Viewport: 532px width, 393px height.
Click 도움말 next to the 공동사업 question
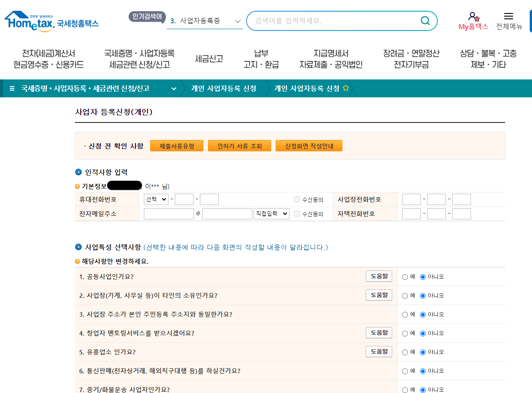tap(379, 276)
